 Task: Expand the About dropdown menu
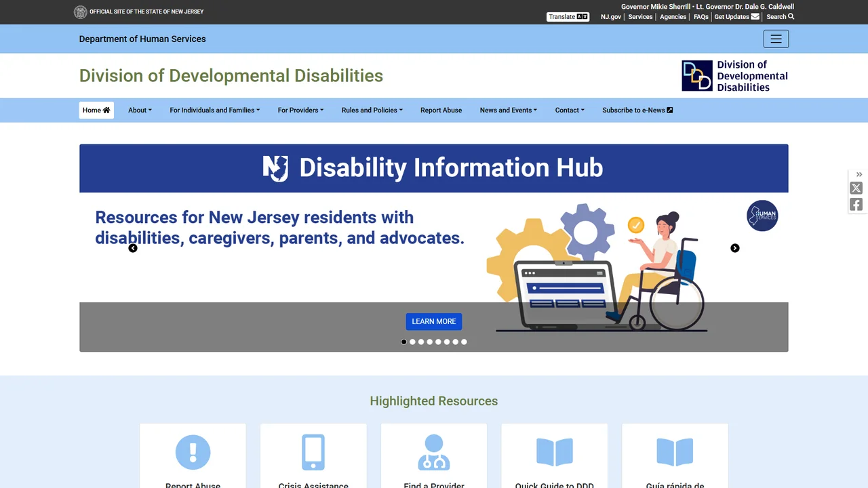140,110
